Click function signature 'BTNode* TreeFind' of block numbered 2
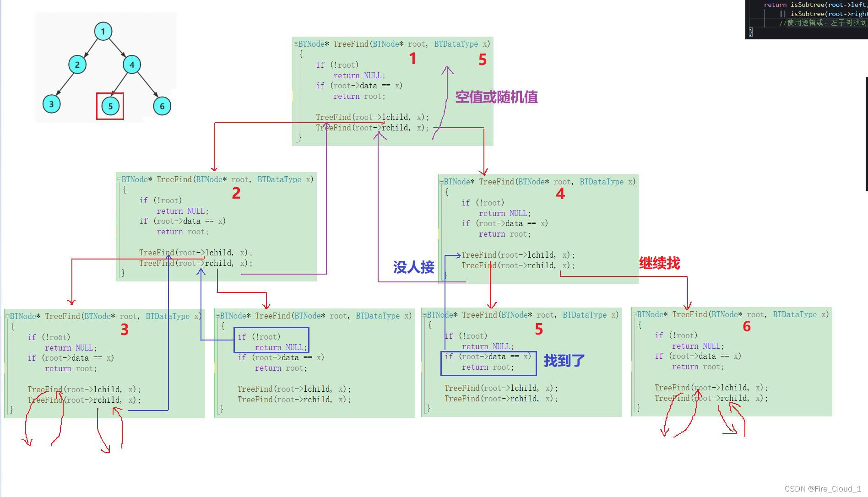The width and height of the screenshot is (868, 497). coord(157,179)
